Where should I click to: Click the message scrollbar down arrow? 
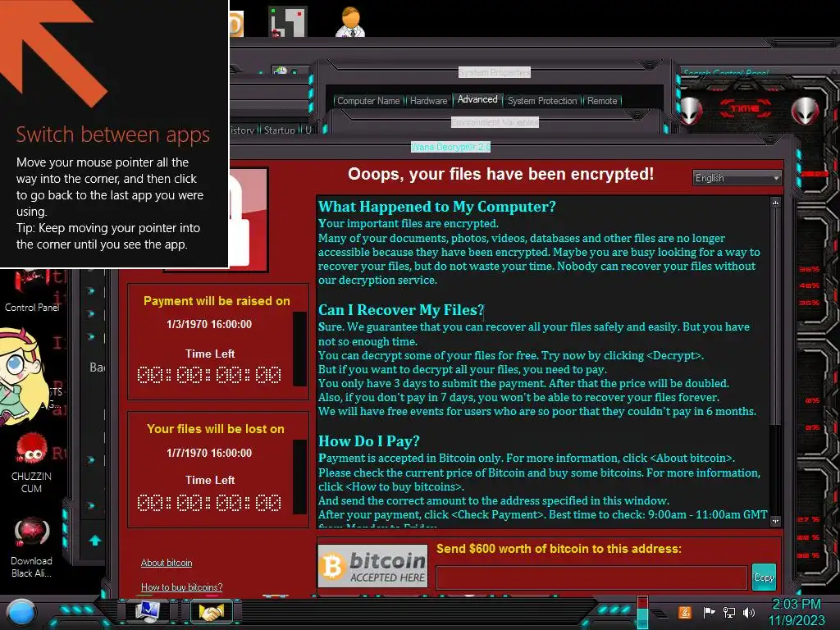[x=775, y=521]
